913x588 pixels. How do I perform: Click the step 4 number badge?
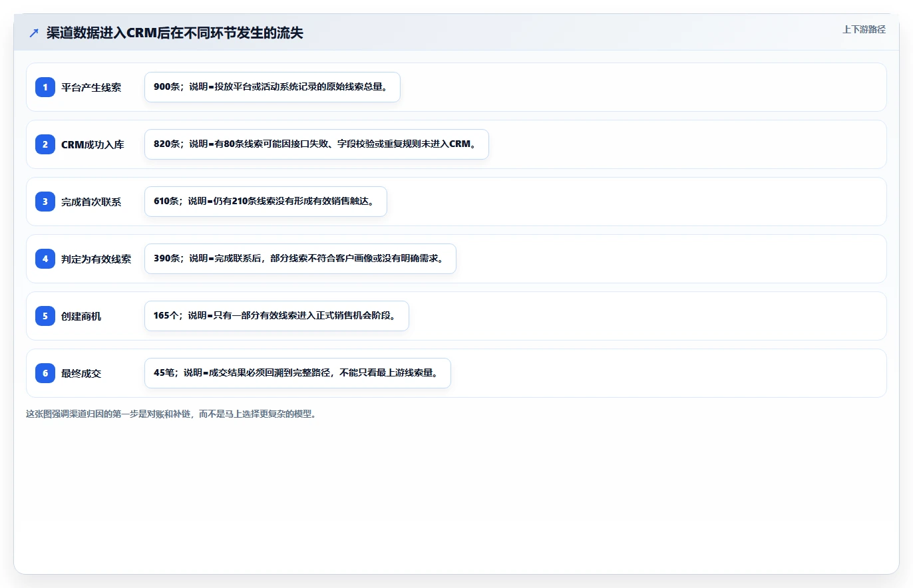coord(45,259)
